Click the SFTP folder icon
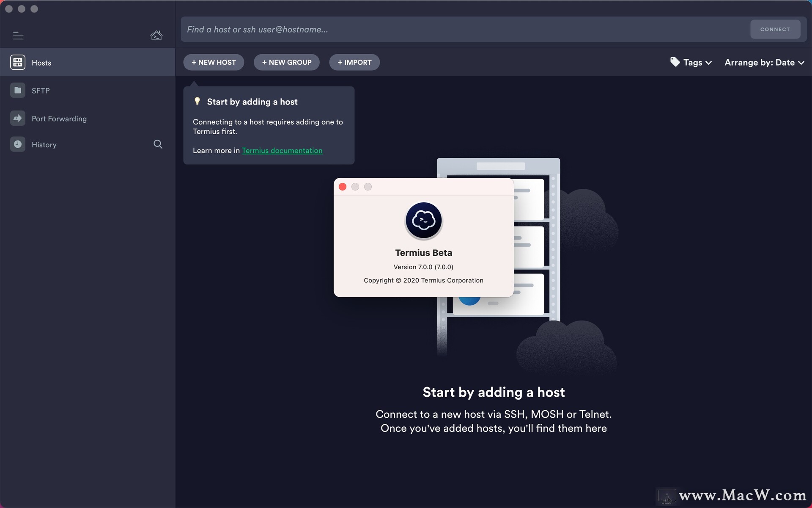Screen dimensions: 812x508 click(18, 90)
